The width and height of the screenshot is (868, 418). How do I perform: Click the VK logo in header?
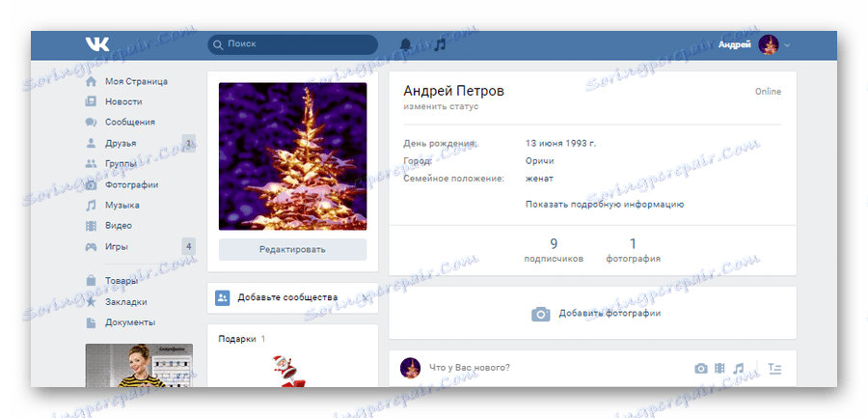97,43
